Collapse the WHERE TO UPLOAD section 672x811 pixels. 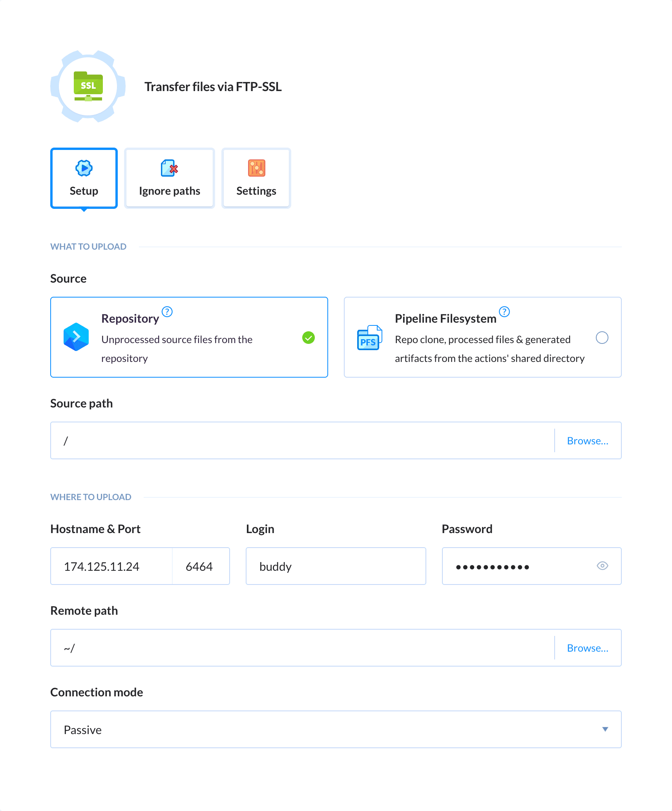pos(90,497)
